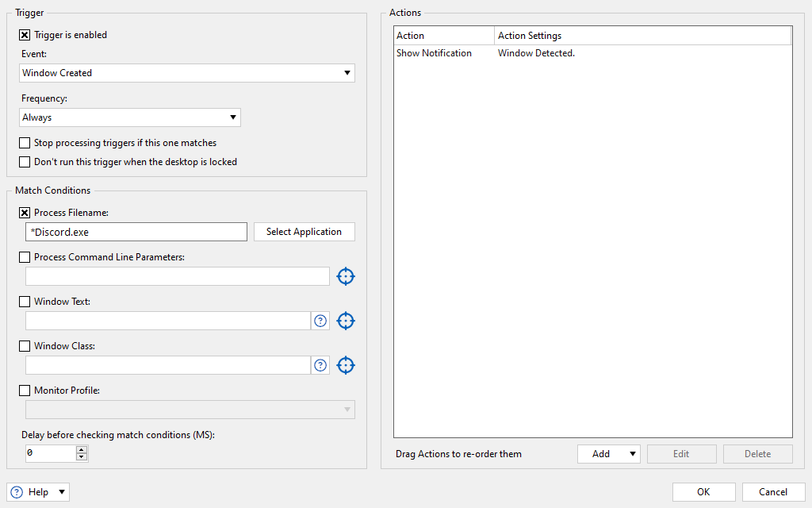
Task: Increase the delay value with the up spinner arrow
Action: pyautogui.click(x=82, y=449)
